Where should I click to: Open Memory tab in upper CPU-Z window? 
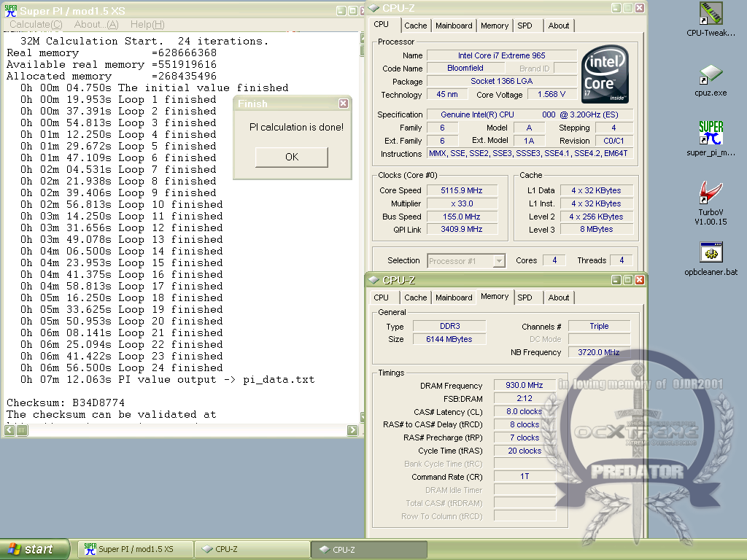coord(495,26)
